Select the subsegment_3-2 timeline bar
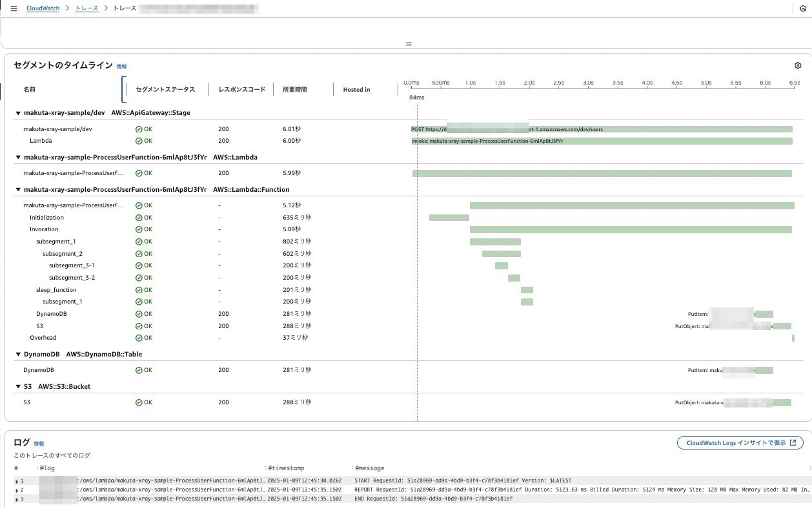This screenshot has height=507, width=812. coord(514,278)
